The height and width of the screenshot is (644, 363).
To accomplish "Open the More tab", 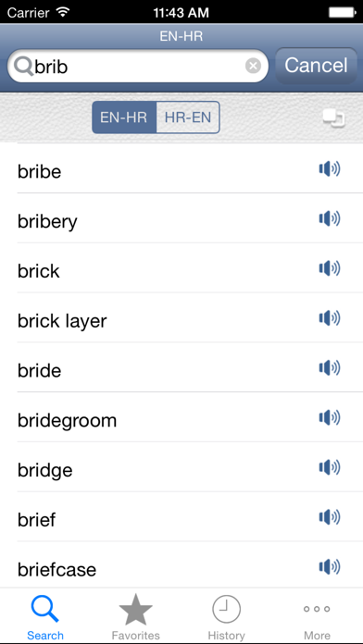I will point(317,616).
